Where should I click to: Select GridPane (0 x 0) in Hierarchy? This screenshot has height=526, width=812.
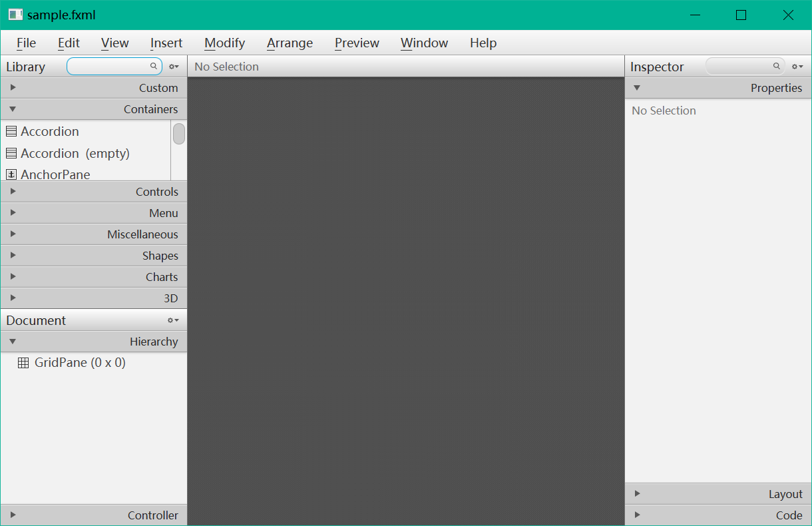click(x=94, y=363)
